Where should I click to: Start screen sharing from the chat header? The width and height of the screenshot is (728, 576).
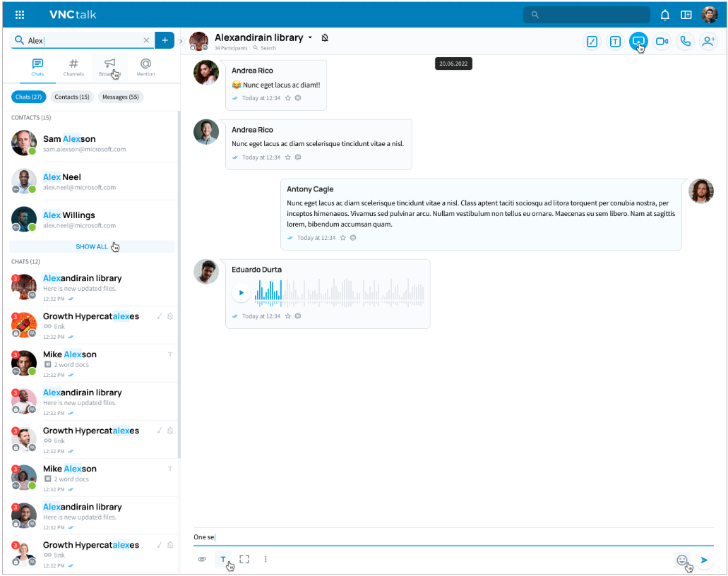pyautogui.click(x=638, y=42)
